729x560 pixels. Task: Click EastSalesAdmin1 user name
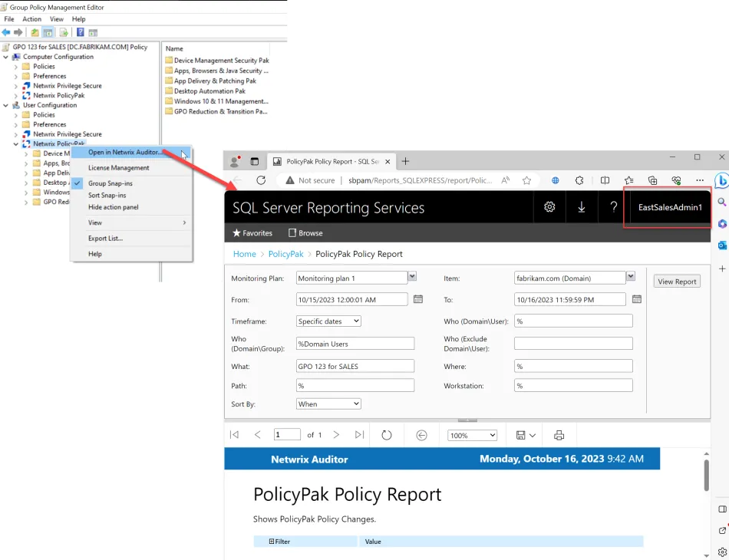[x=670, y=207]
